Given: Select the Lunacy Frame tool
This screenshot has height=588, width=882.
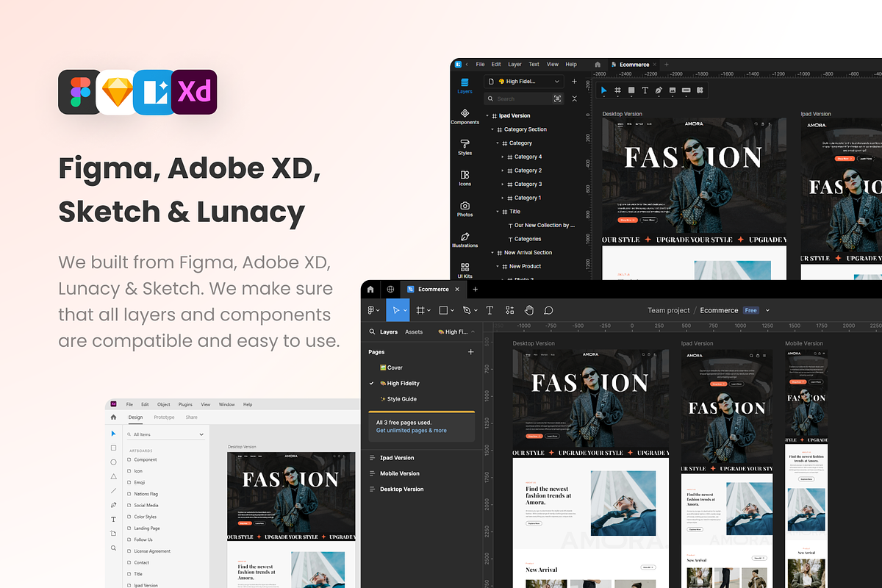Looking at the screenshot, I should 617,90.
